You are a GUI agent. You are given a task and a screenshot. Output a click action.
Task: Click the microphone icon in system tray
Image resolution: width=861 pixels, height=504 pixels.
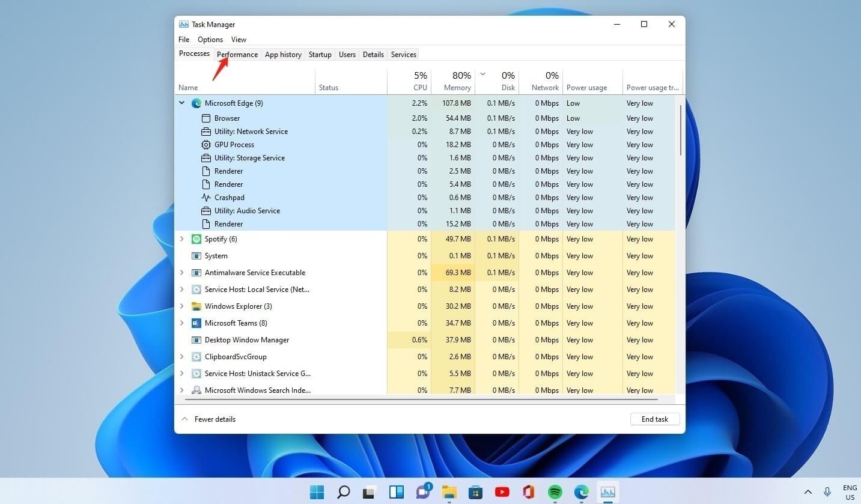[x=828, y=492]
